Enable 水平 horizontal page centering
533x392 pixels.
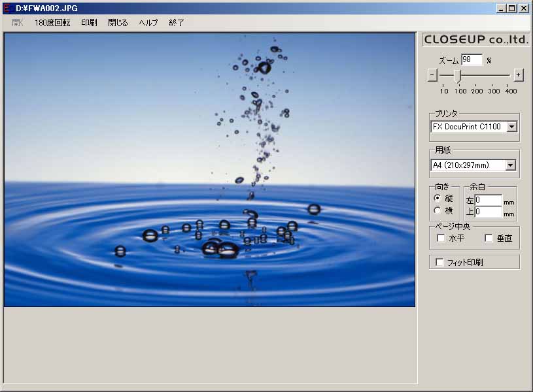441,238
